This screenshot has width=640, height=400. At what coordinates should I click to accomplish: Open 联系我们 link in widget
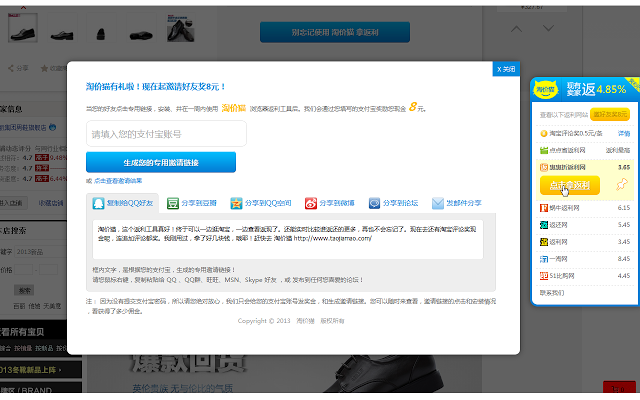coord(552,293)
